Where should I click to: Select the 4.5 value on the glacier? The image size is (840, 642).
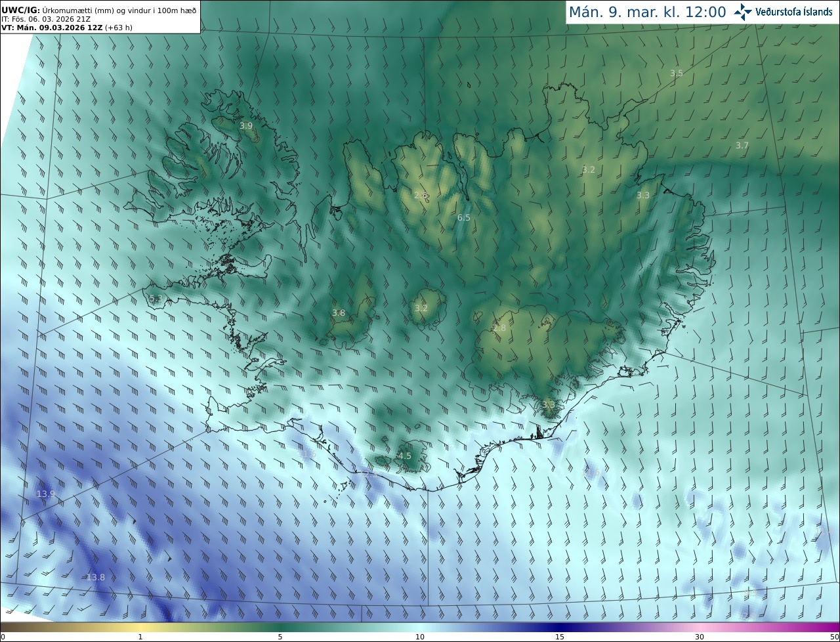[405, 456]
